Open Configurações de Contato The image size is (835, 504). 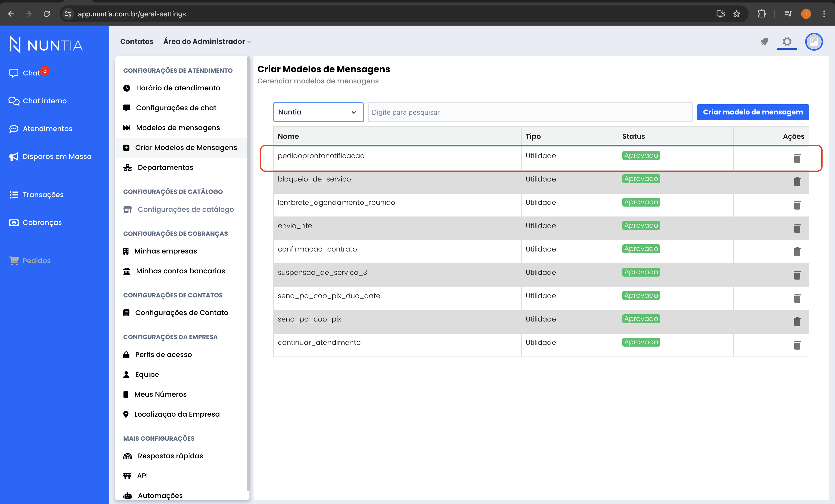tap(175, 313)
